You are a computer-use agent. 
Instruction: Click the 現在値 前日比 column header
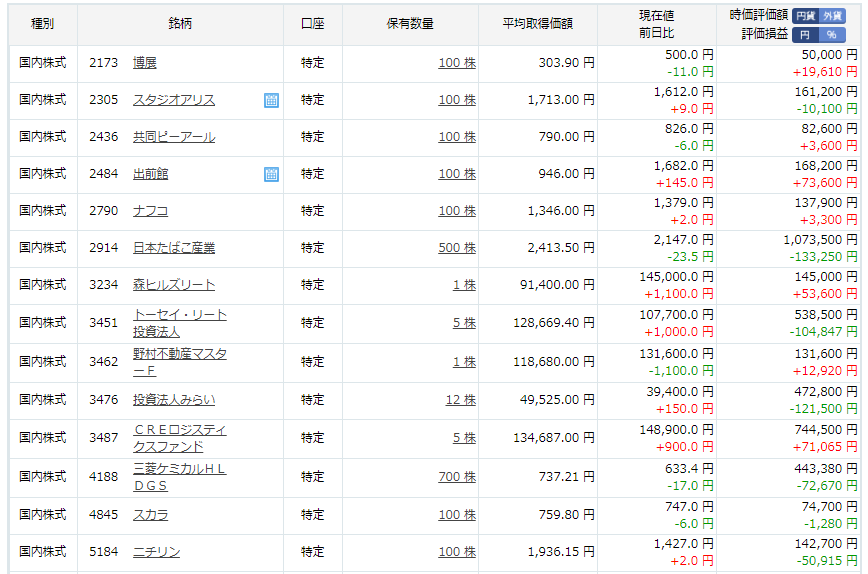[657, 25]
